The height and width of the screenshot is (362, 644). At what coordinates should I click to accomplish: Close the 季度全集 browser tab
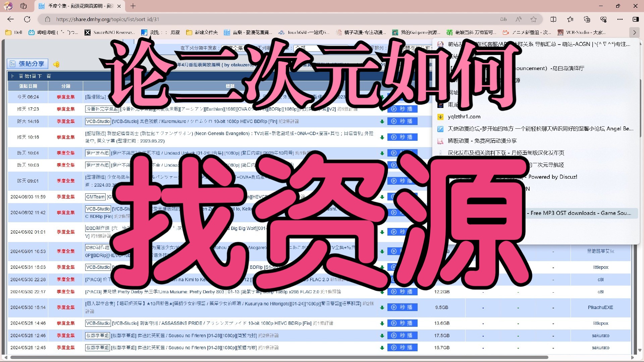[119, 6]
